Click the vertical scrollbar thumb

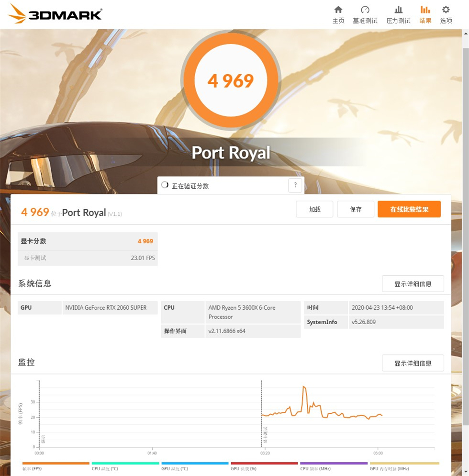coord(466,237)
